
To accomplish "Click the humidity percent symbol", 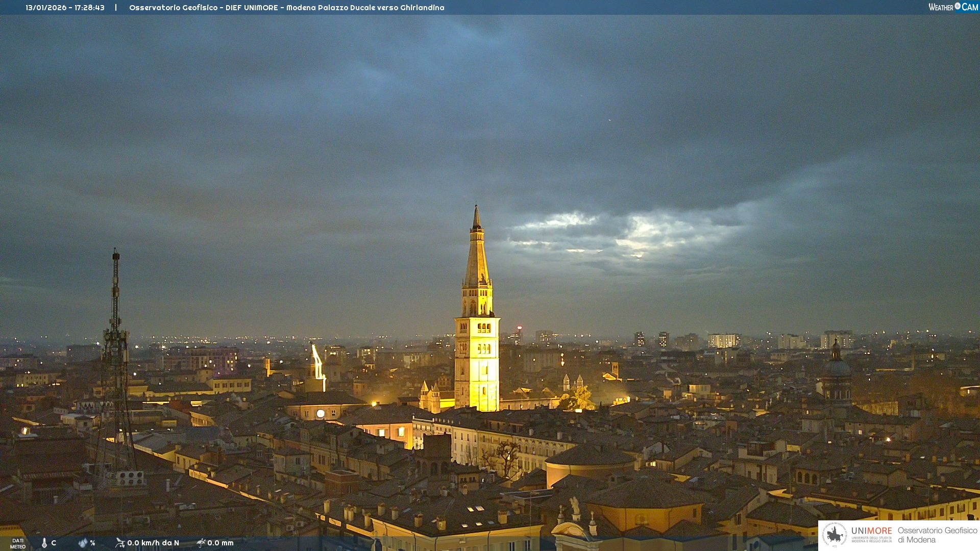I will 92,543.
